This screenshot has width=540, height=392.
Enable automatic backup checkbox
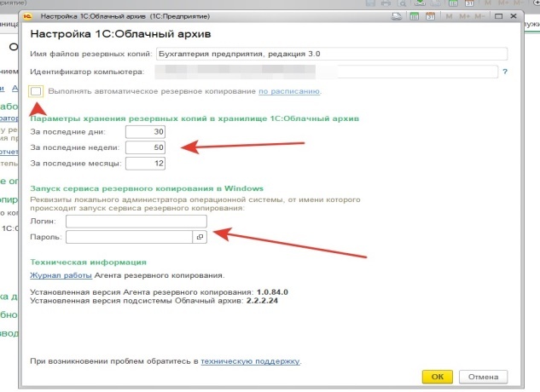point(36,91)
